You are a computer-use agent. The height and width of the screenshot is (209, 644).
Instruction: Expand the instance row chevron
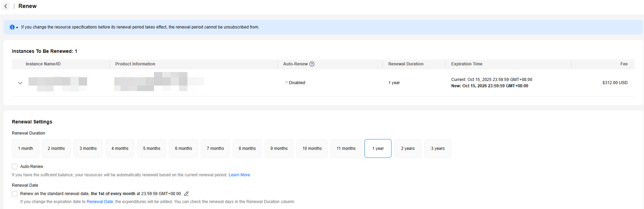tap(20, 83)
